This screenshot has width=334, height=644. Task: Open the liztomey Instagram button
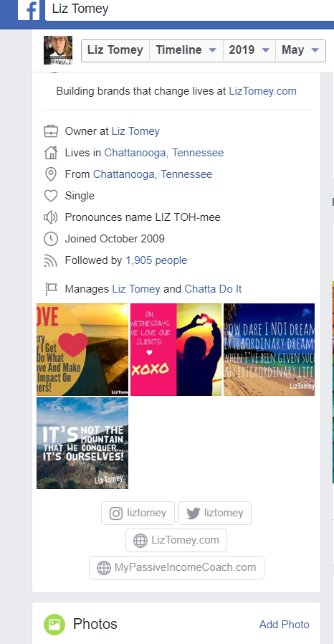pos(138,513)
